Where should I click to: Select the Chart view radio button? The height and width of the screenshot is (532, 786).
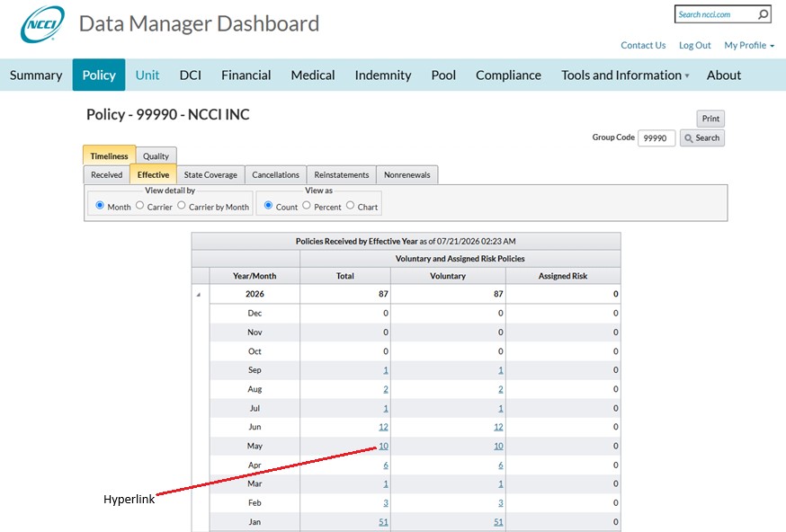350,206
